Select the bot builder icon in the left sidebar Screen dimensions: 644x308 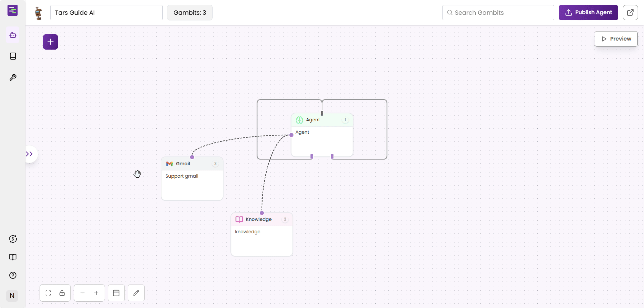point(12,35)
